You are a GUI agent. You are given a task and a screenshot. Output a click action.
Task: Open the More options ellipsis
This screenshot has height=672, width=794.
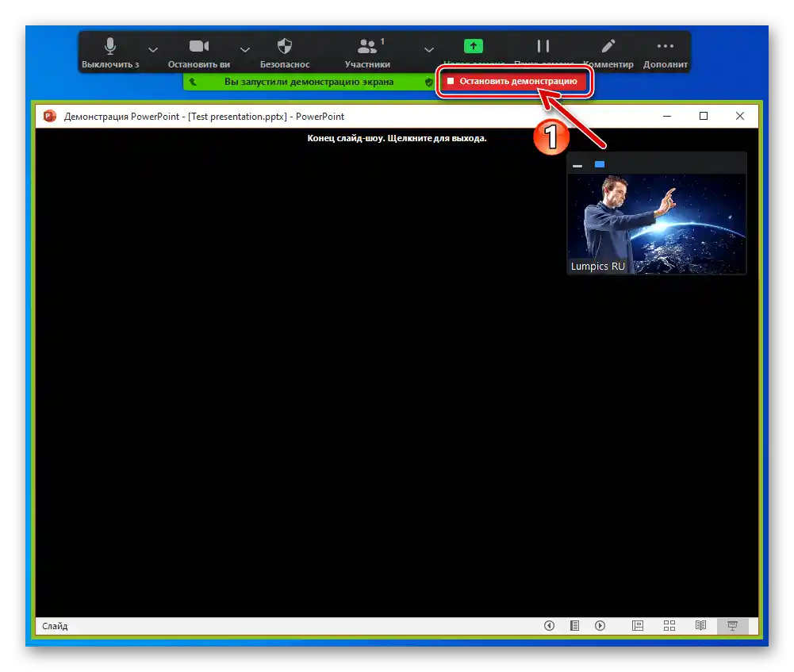tap(665, 45)
